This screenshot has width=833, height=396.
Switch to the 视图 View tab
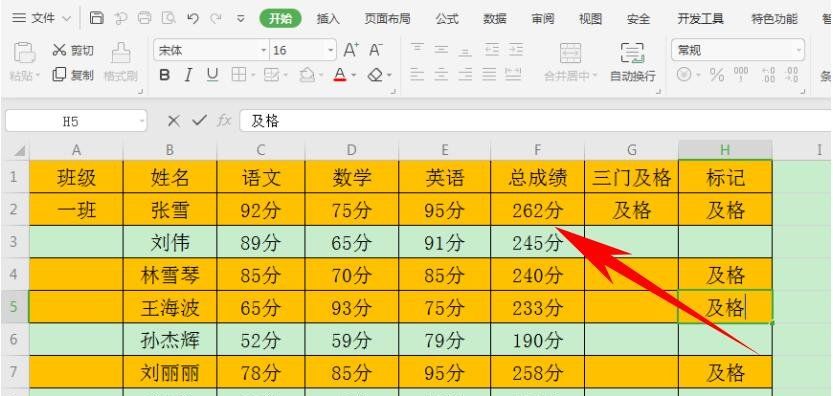click(590, 19)
